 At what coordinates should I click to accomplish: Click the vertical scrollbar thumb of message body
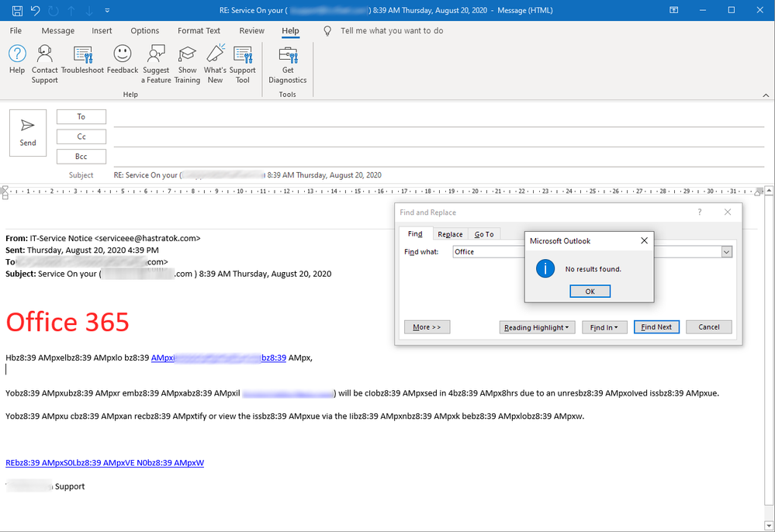(769, 350)
